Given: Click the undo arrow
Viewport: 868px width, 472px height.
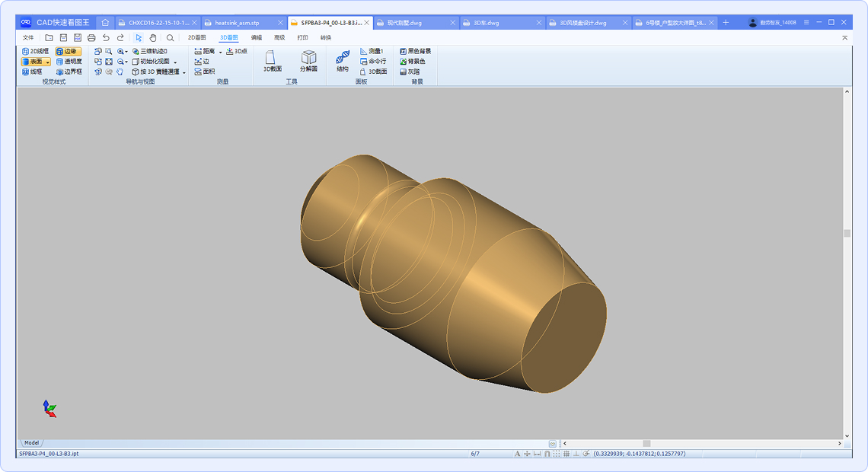Looking at the screenshot, I should 107,37.
